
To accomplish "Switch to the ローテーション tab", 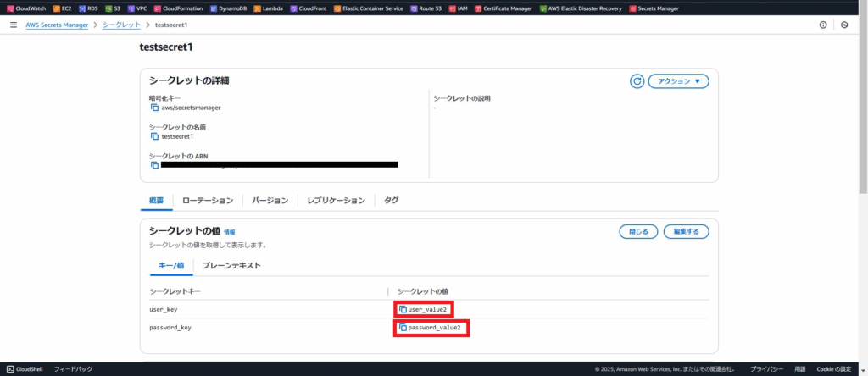I will (x=208, y=201).
